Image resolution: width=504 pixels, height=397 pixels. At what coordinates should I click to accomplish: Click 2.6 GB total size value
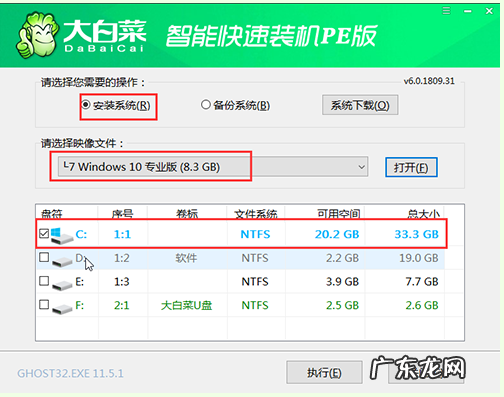coord(422,305)
